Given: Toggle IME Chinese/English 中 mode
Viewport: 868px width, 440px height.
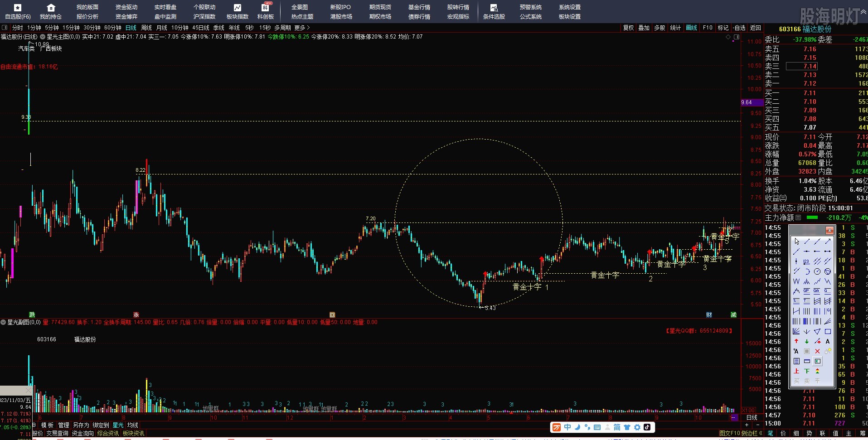Looking at the screenshot, I should click(x=567, y=427).
